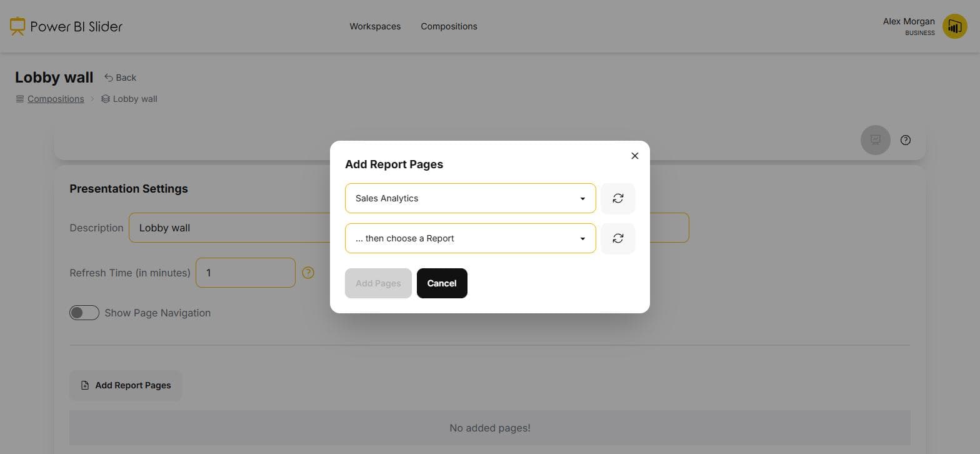The width and height of the screenshot is (980, 454).
Task: Click the Lobby wall breadcrumb layers icon
Action: pos(106,99)
